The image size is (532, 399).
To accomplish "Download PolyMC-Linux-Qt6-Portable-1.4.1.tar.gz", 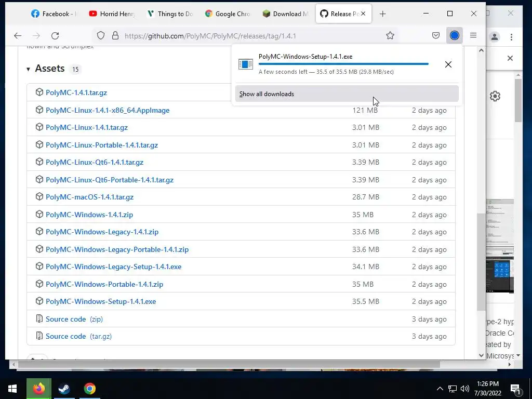I will (110, 180).
